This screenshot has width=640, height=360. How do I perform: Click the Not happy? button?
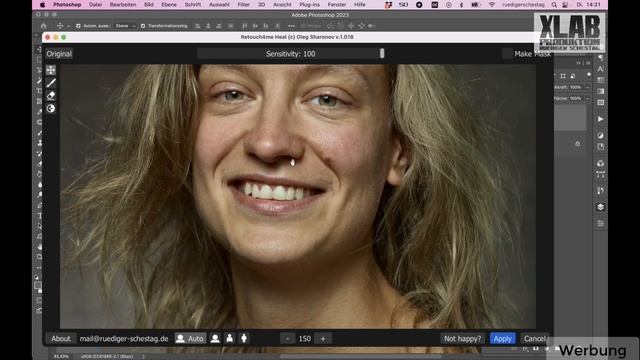point(462,338)
